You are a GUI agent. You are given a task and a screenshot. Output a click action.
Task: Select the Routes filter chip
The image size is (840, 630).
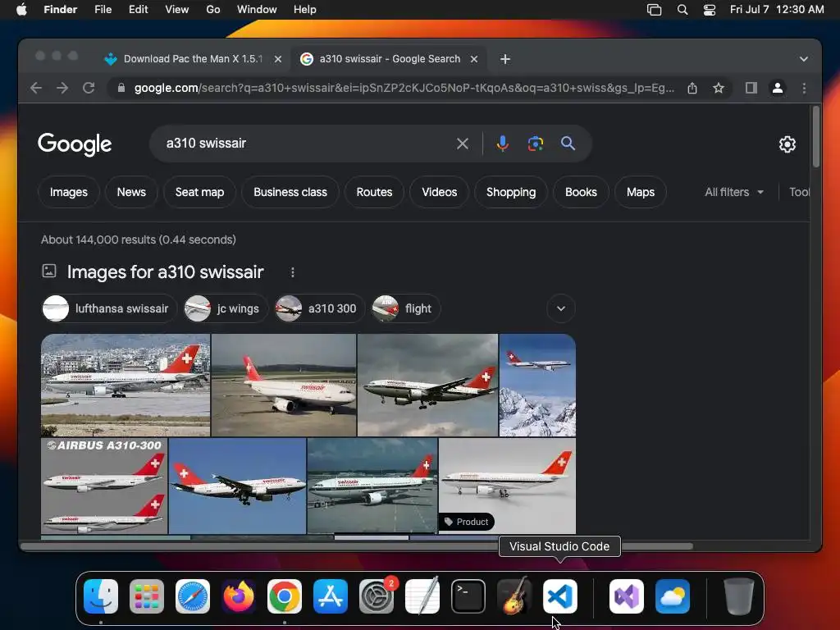point(374,192)
